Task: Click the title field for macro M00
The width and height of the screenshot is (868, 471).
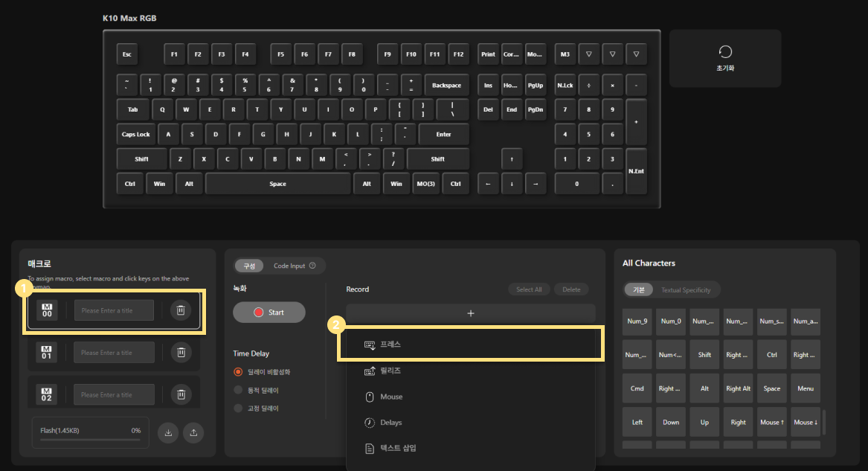Action: [x=114, y=310]
